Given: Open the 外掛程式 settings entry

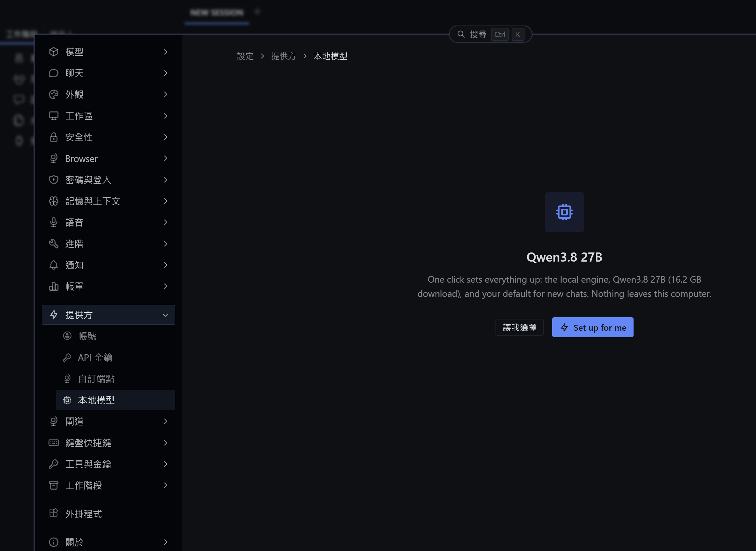Looking at the screenshot, I should (x=108, y=514).
